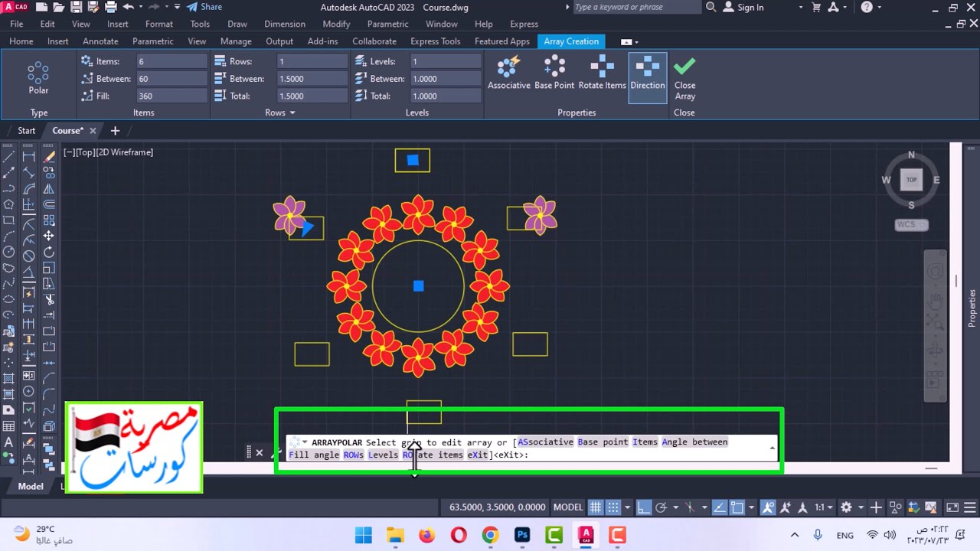Open the Polar tracking angles dropdown arrow

coord(676,507)
